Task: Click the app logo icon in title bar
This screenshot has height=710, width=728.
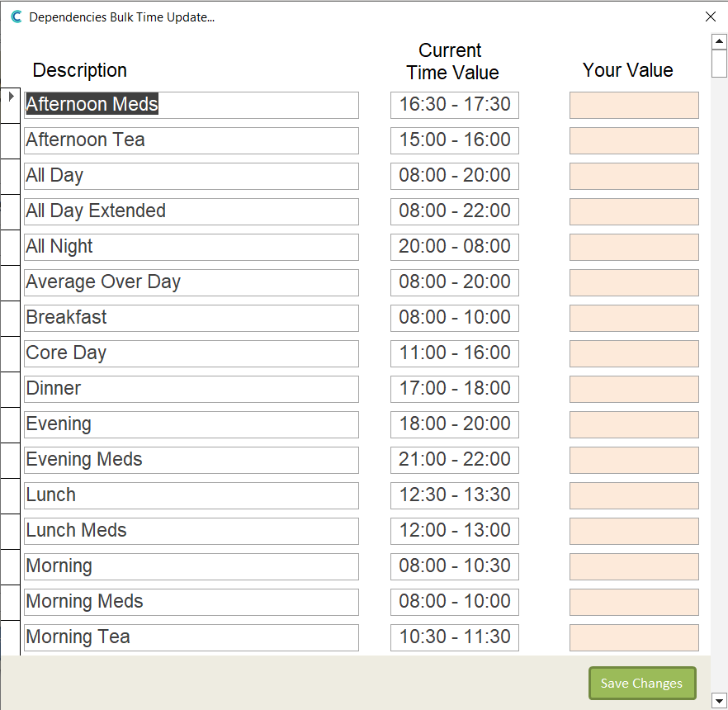Action: coord(16,17)
